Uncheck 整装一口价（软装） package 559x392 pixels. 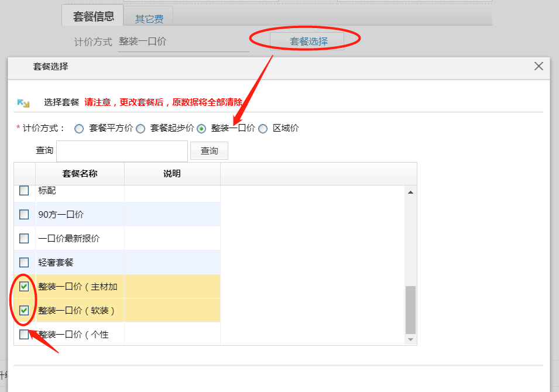(x=24, y=311)
